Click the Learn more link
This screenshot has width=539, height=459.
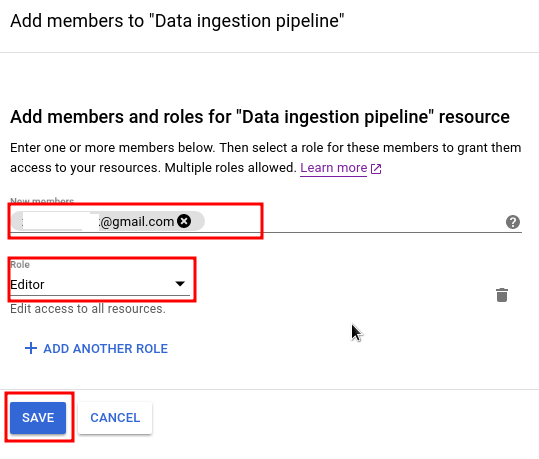pos(333,168)
